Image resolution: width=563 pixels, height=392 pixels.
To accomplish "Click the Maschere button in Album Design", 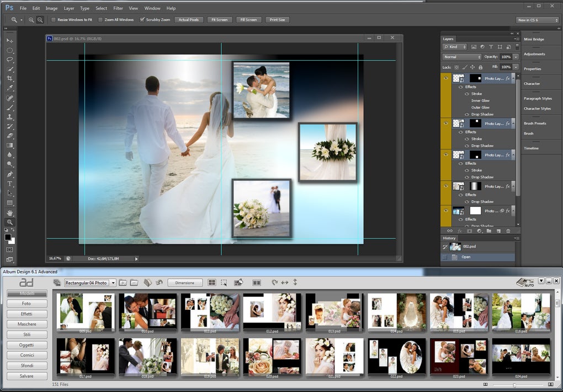I will click(x=26, y=324).
